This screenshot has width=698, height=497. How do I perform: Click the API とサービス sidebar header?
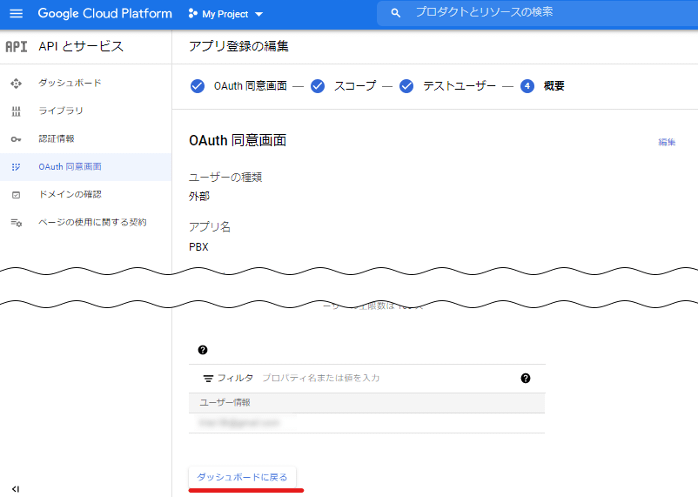tap(81, 46)
